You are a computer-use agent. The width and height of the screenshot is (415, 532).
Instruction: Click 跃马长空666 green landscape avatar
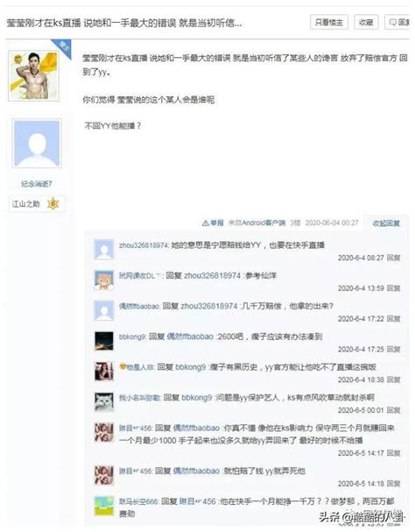pyautogui.click(x=104, y=506)
